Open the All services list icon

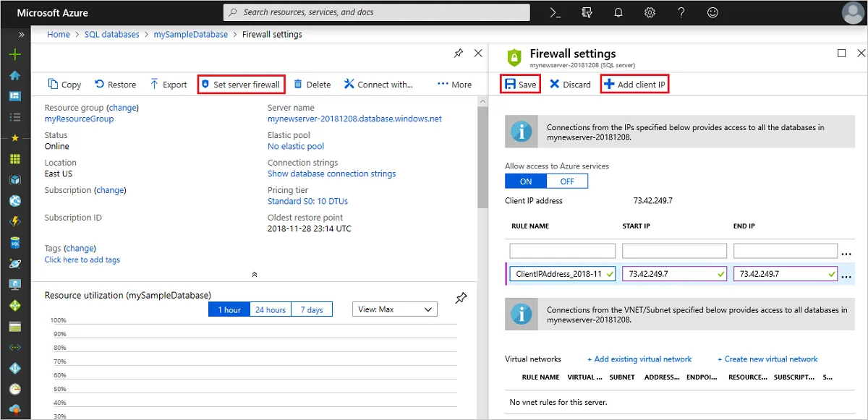tap(14, 116)
